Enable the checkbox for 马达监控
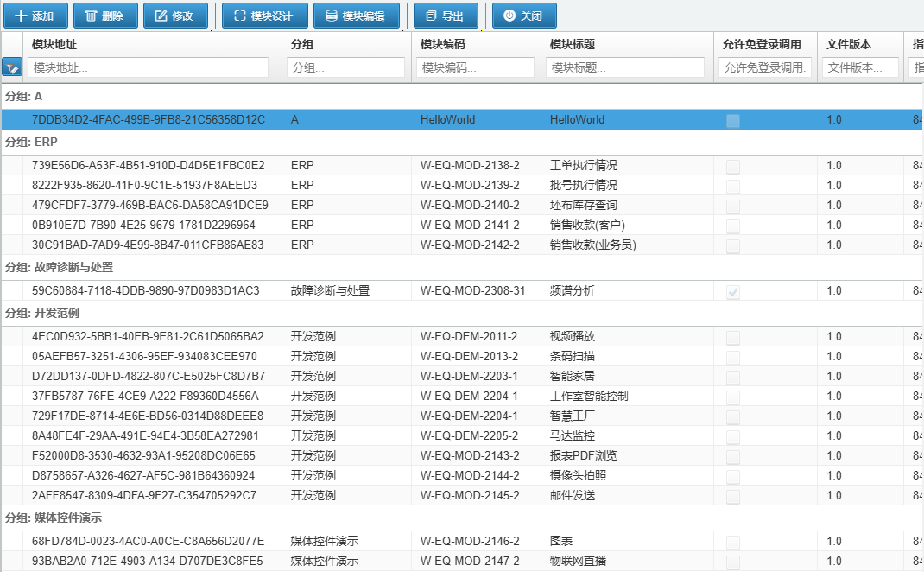Image resolution: width=924 pixels, height=572 pixels. pos(733,436)
